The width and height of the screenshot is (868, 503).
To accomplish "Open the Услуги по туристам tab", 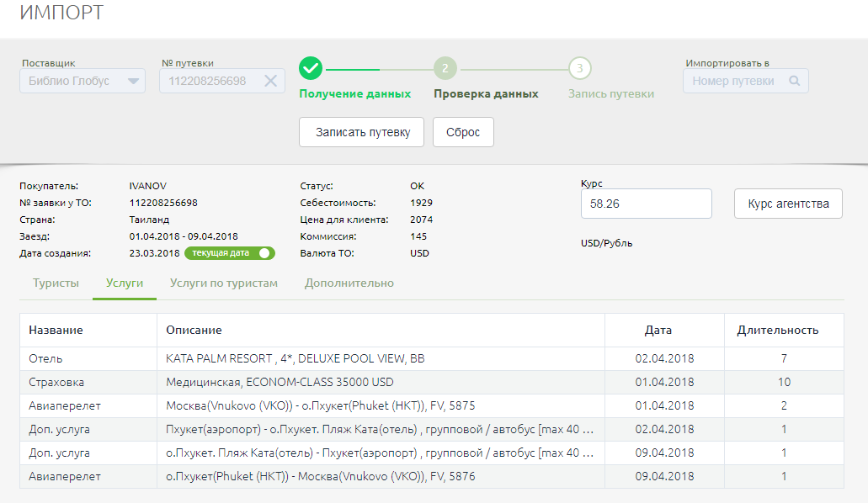I will click(x=223, y=283).
